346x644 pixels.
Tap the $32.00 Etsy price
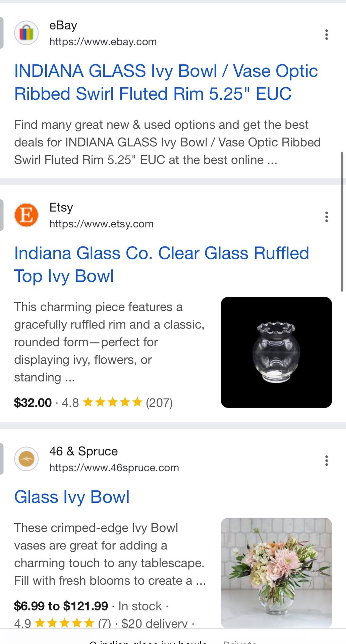click(x=33, y=402)
